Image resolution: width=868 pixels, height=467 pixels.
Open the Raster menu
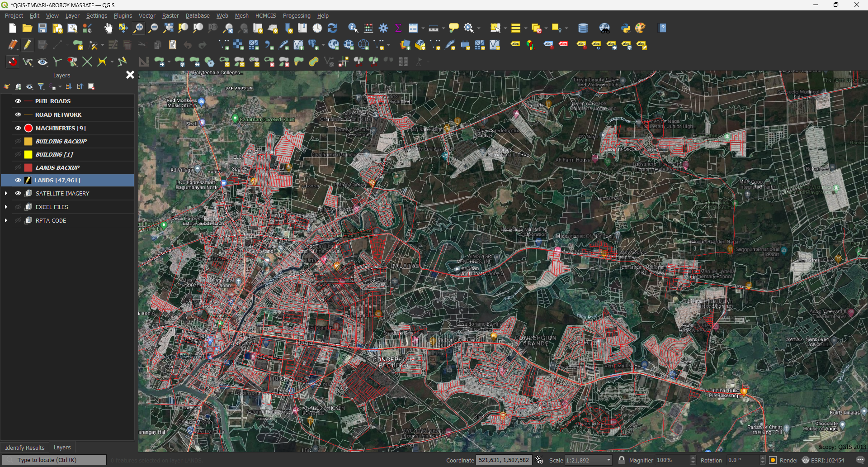pyautogui.click(x=170, y=15)
